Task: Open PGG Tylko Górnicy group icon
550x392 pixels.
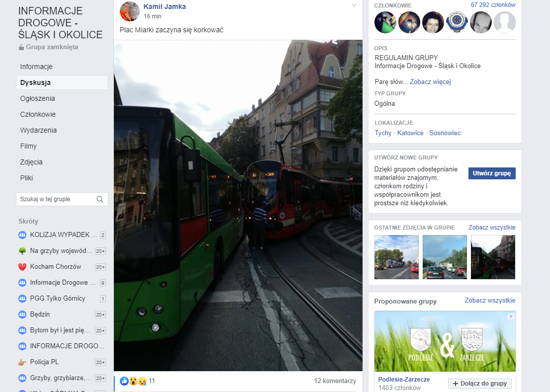Action: point(22,299)
